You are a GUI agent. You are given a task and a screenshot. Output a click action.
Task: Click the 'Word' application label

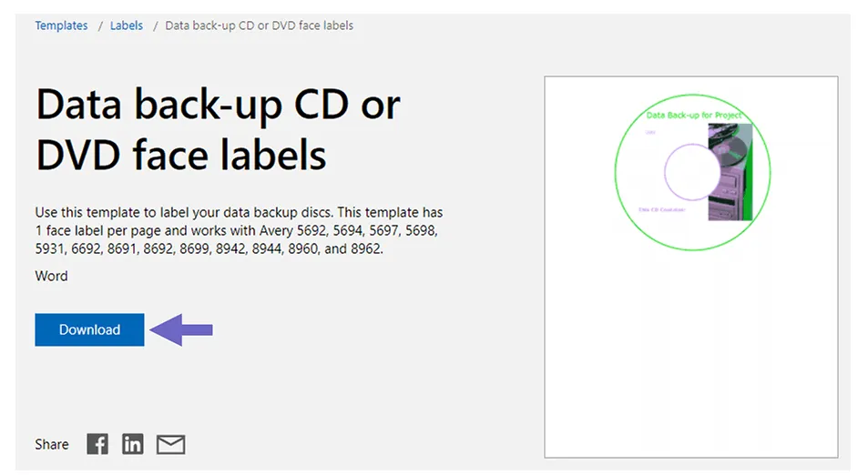coord(52,276)
